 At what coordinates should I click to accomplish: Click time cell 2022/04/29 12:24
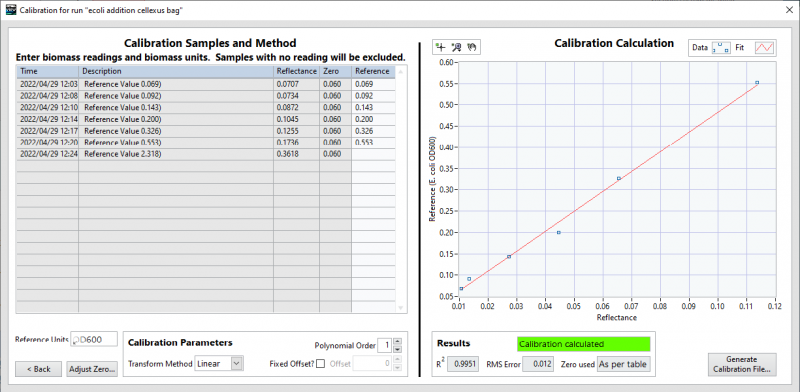pos(47,154)
